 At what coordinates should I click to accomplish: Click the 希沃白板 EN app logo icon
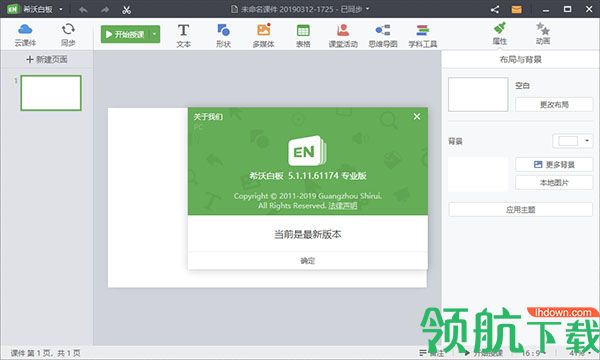pyautogui.click(x=13, y=9)
